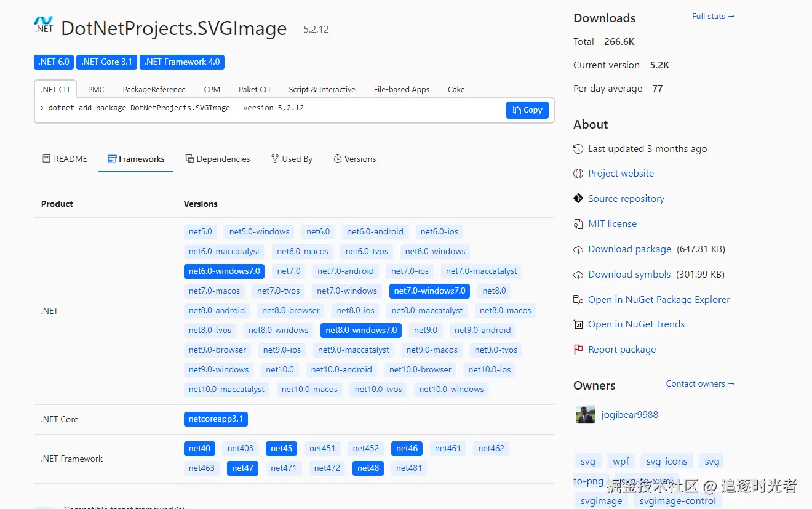812x509 pixels.
Task: Click the clock icon beside Last updated
Action: pos(578,149)
